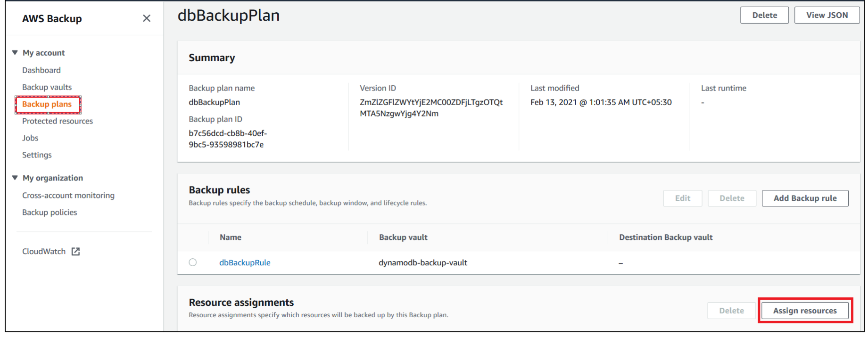Click the Name column header
Image resolution: width=868 pixels, height=337 pixels.
(x=231, y=237)
